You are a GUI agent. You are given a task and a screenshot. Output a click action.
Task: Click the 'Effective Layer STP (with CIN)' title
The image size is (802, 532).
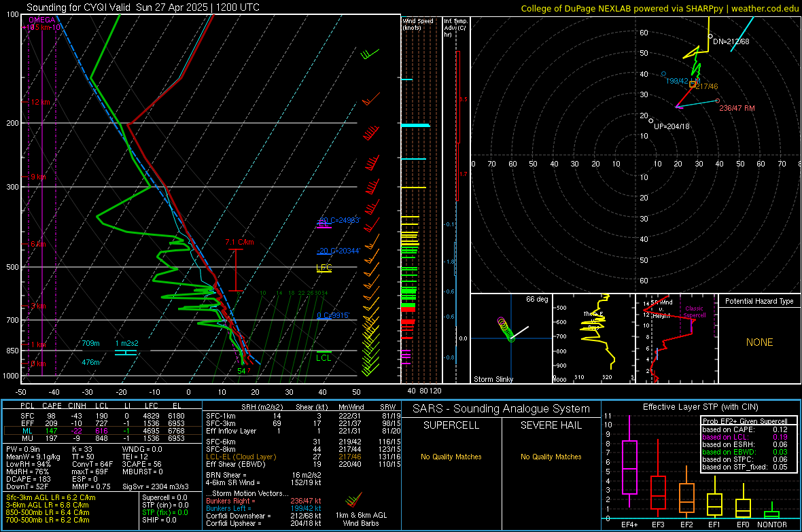(700, 407)
